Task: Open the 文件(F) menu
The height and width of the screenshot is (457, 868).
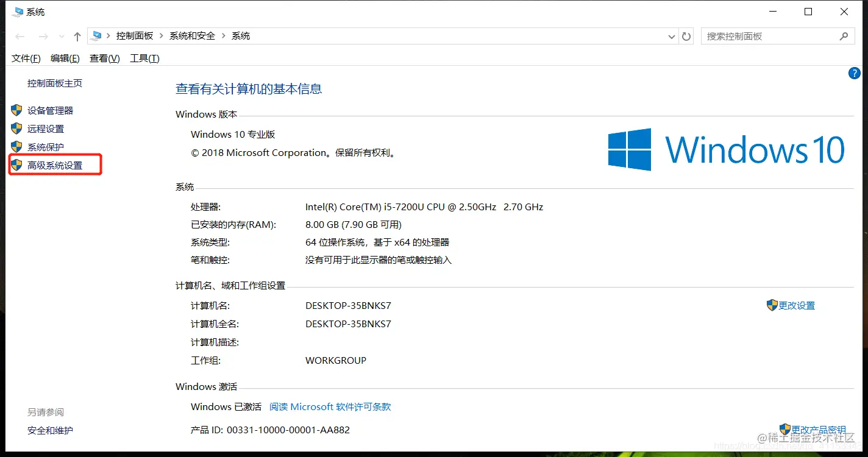Action: 26,58
